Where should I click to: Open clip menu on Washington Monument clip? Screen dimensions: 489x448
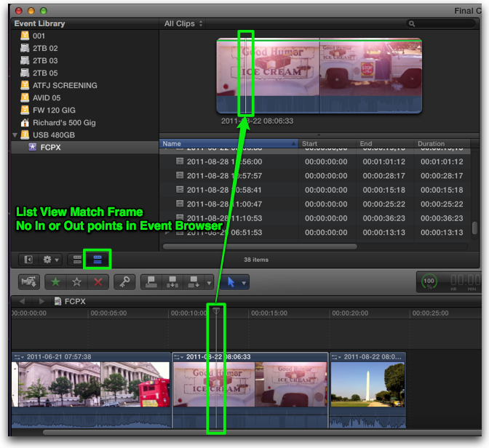coord(336,357)
